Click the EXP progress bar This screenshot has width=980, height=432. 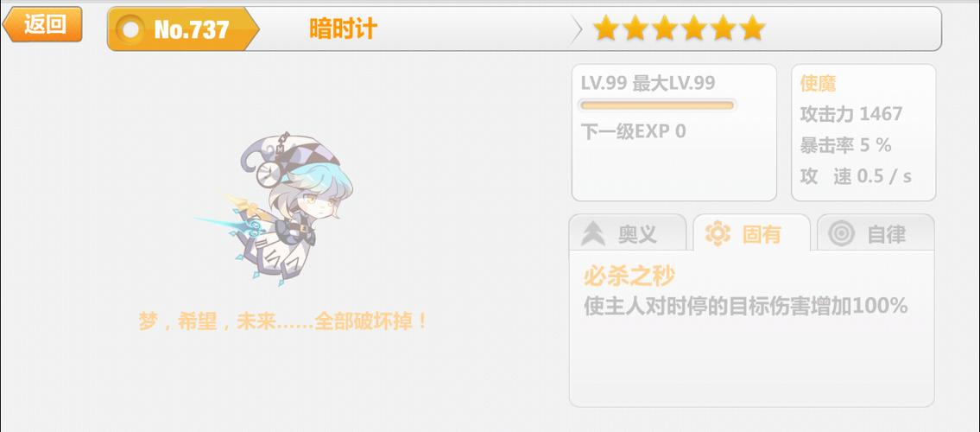point(657,105)
